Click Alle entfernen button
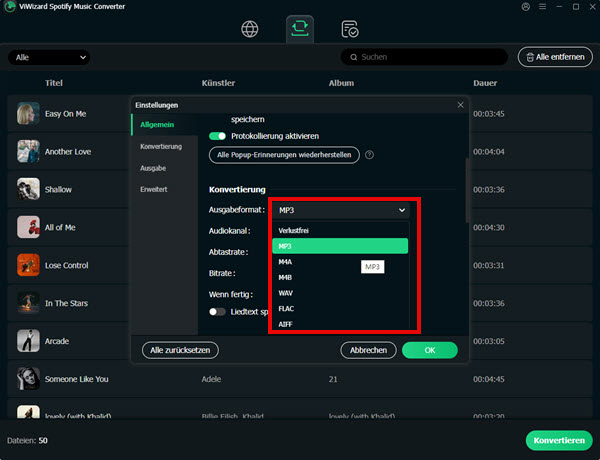 click(x=555, y=57)
